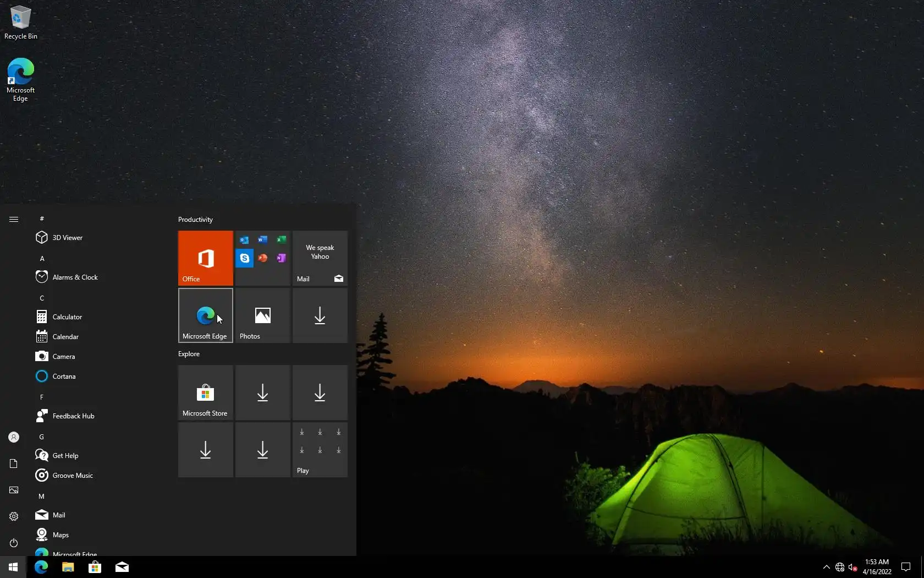924x578 pixels.
Task: Open Pictures from Start sidebar
Action: 14,490
